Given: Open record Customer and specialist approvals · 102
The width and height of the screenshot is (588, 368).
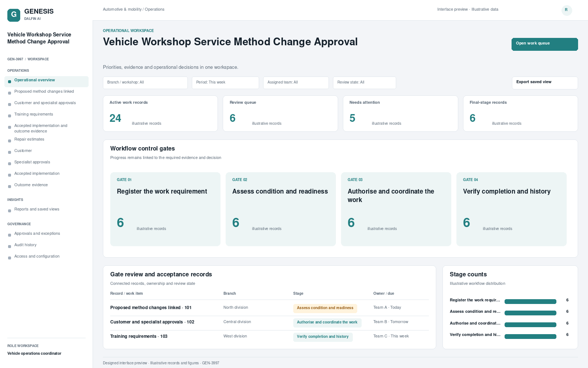Looking at the screenshot, I should coord(152,322).
